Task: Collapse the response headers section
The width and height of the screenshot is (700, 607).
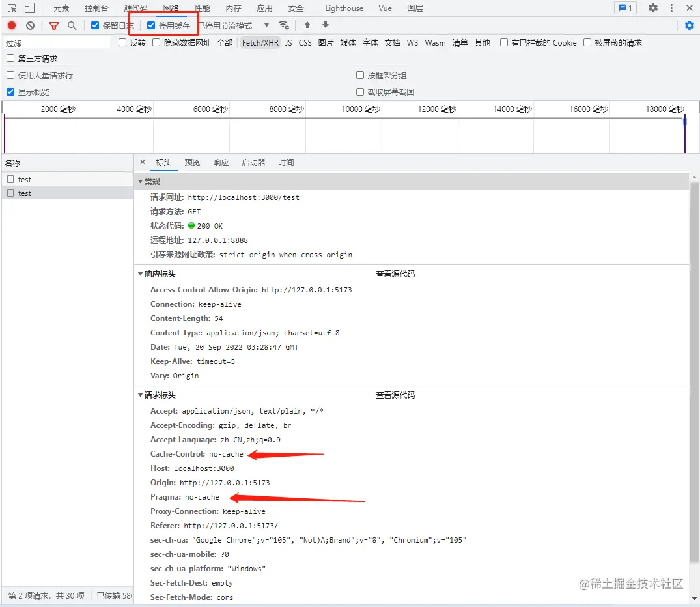Action: click(x=140, y=274)
